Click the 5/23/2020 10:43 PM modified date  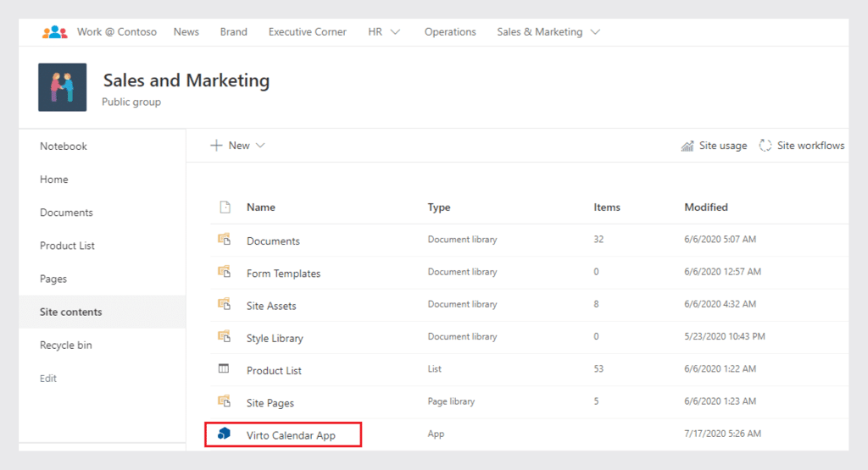coord(725,336)
